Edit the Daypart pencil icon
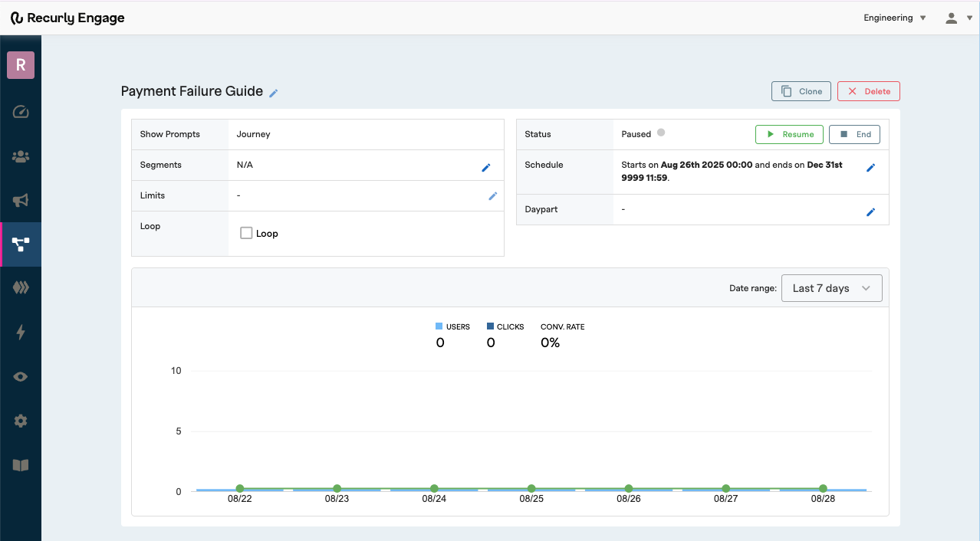Image resolution: width=980 pixels, height=541 pixels. pos(870,211)
